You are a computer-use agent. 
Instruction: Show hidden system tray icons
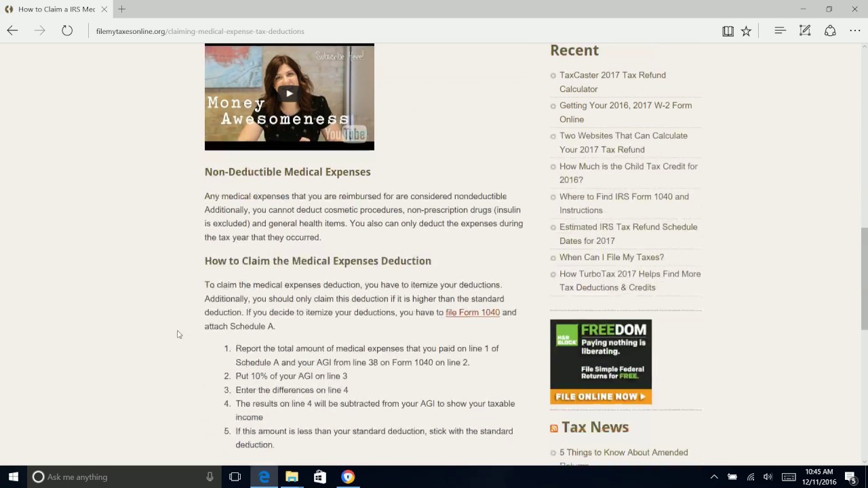click(713, 476)
